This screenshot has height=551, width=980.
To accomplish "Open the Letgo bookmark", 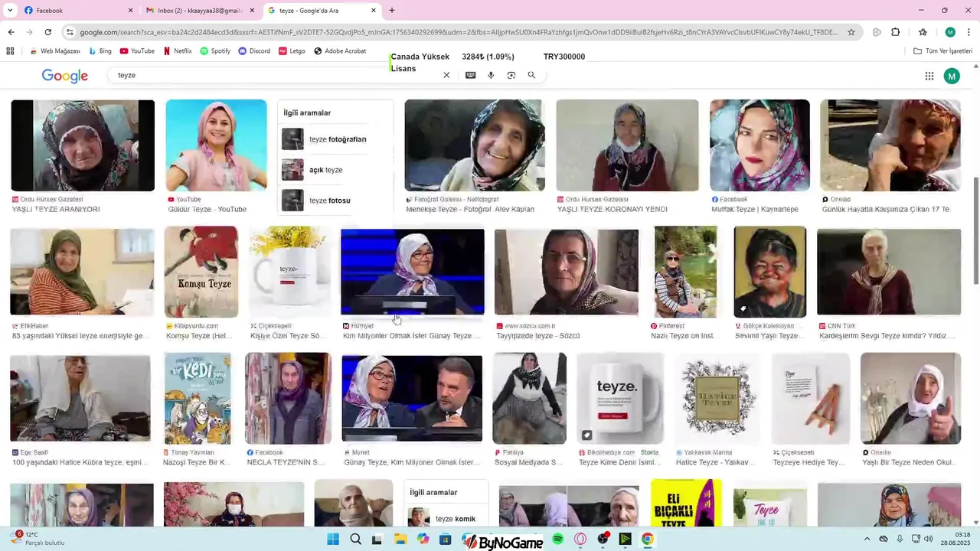I will [292, 51].
